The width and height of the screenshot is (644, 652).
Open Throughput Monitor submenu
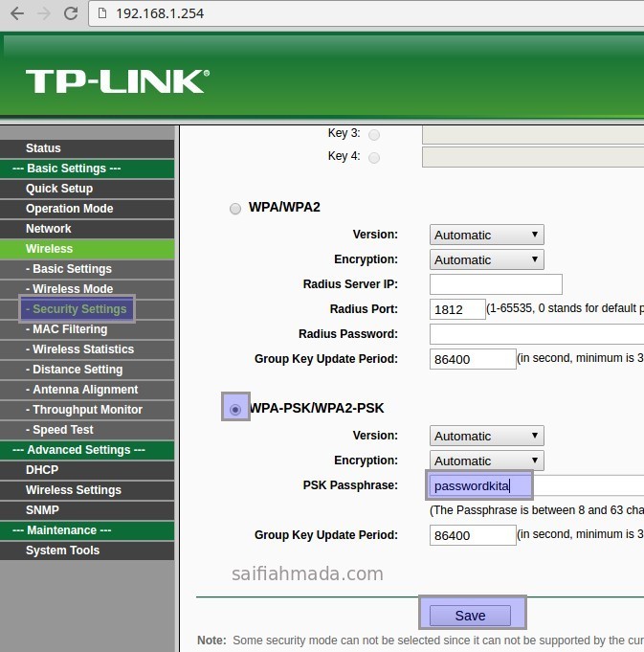[87, 410]
